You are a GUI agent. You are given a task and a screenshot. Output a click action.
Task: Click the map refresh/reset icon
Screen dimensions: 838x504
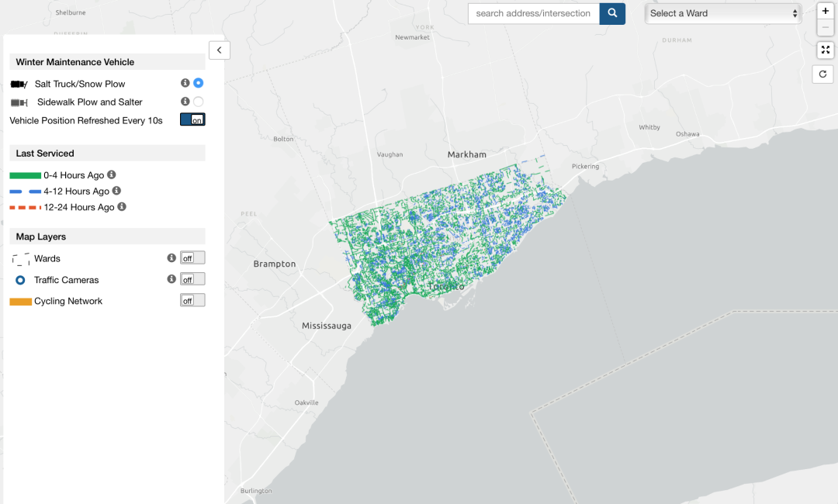(x=823, y=74)
